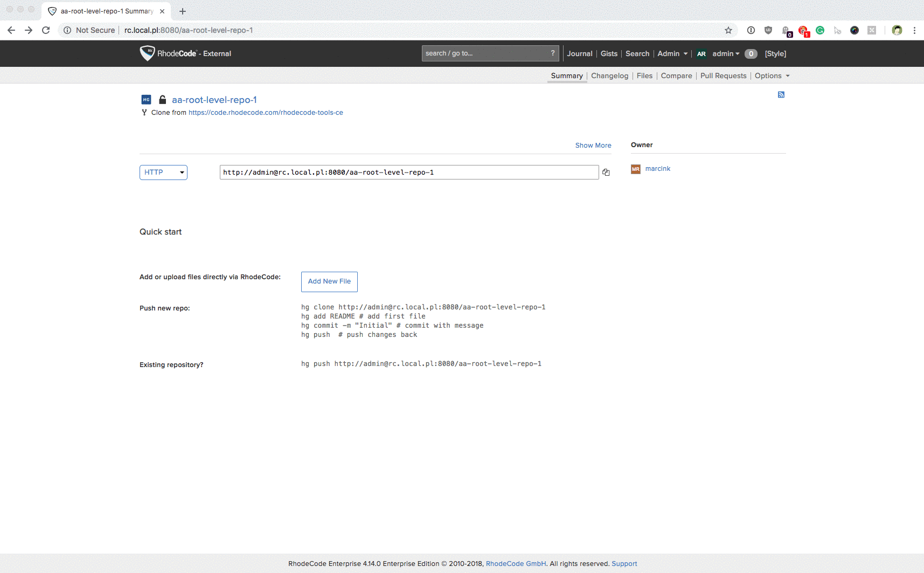Open the repository Options dropdown
The image size is (924, 573).
[x=772, y=76]
